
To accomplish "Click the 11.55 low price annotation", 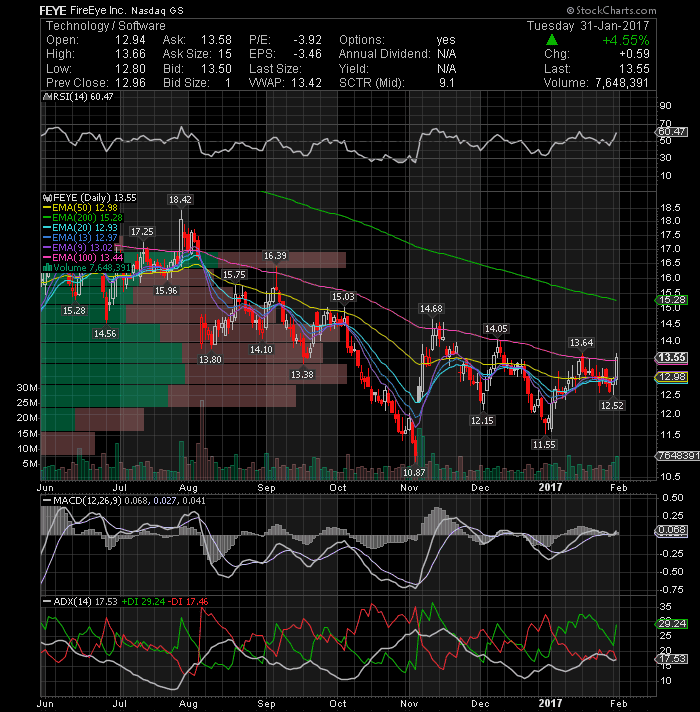I will (x=544, y=445).
